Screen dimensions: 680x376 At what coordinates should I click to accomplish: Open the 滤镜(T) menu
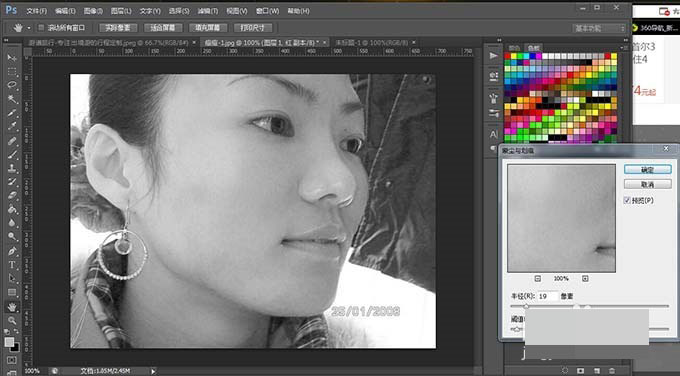coord(208,11)
